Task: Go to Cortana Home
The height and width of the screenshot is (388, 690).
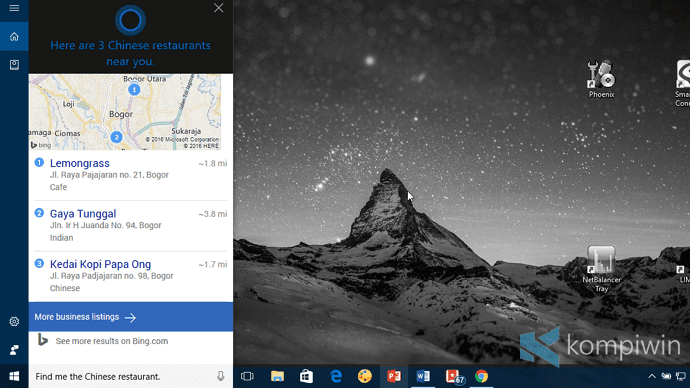Action: tap(14, 37)
